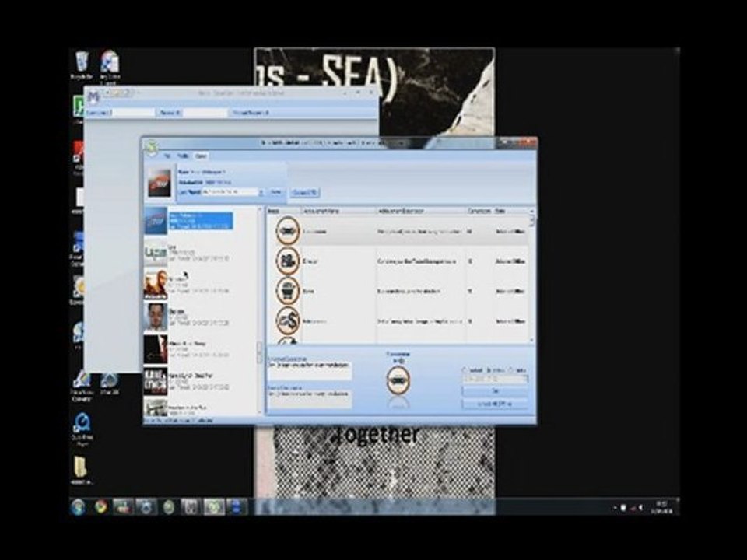Open the highlighted last menu in editor menu bar
The height and width of the screenshot is (560, 747).
coord(201,156)
